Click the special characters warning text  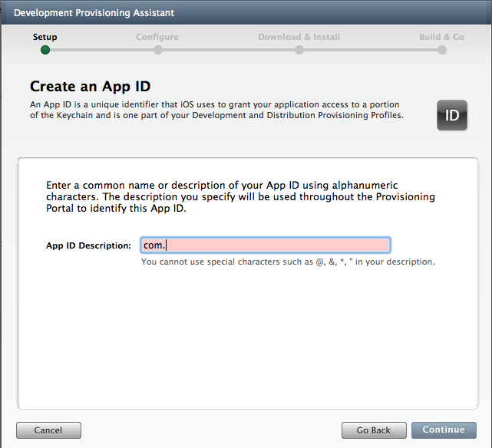pos(288,262)
